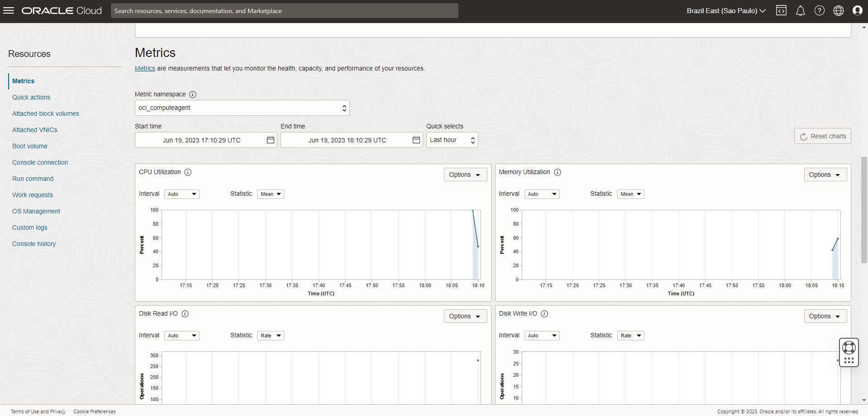Change Disk Write I/O Statistic Rate dropdown
868x416 pixels.
630,336
